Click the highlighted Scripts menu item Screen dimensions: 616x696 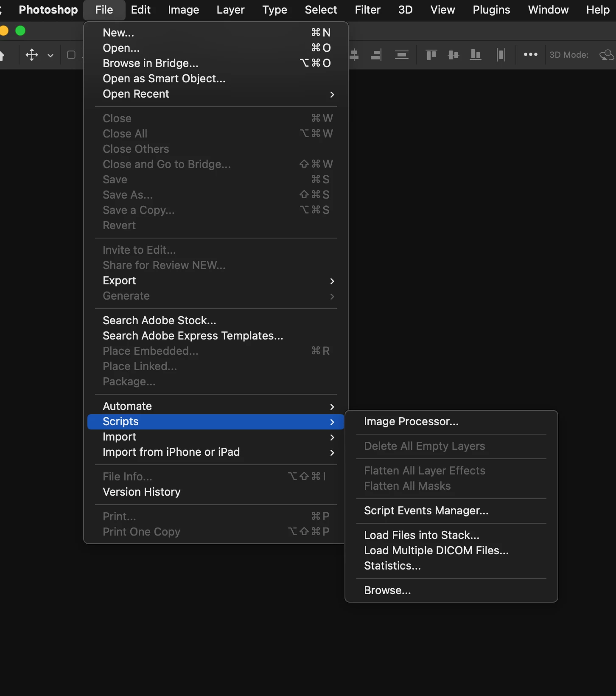tap(216, 422)
